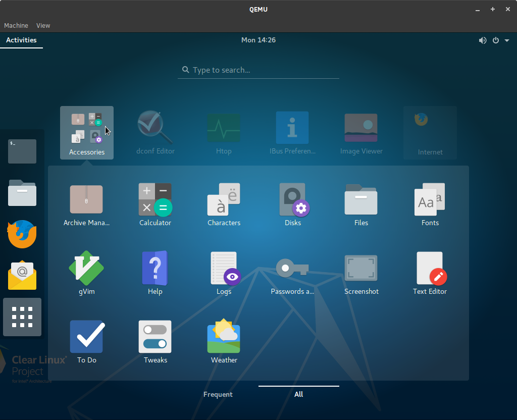Open Terminal from the dock

22,151
